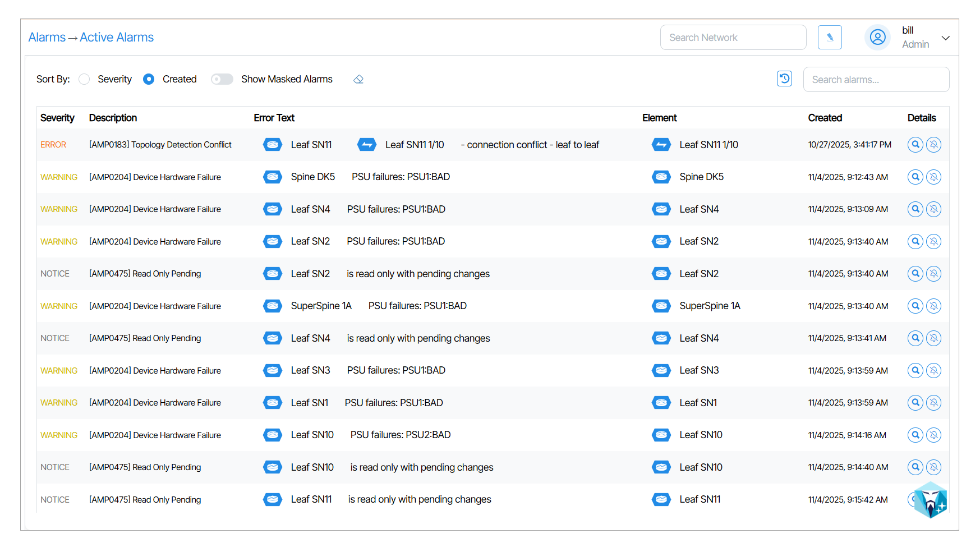Open the assistant mascot icon at bottom right
This screenshot has height=552, width=980.
pos(931,499)
